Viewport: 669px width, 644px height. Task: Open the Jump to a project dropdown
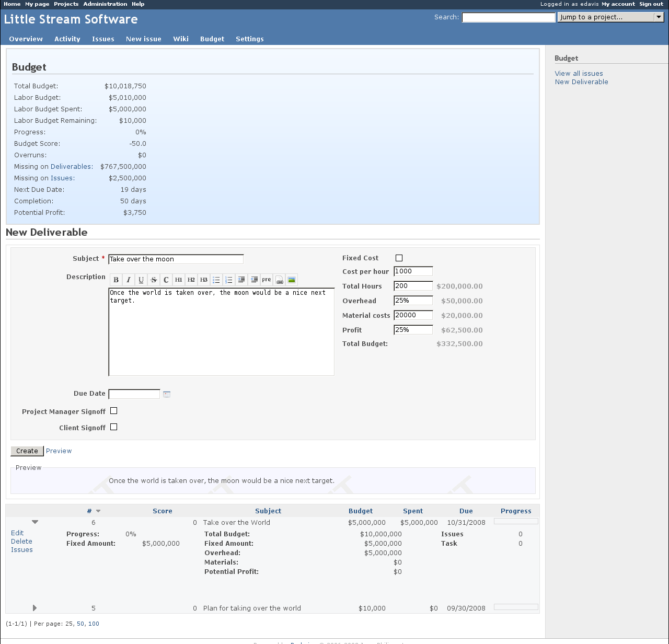pos(610,17)
